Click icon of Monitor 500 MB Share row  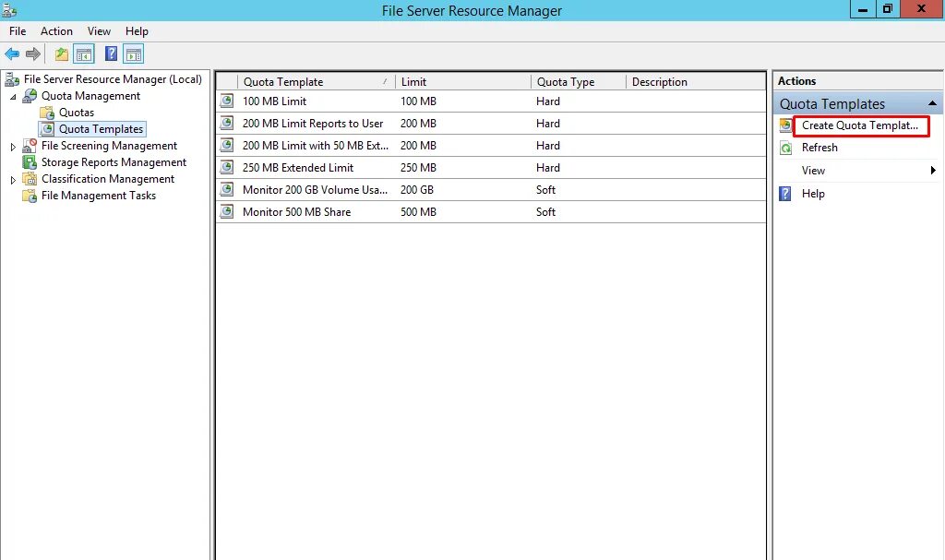pyautogui.click(x=227, y=211)
